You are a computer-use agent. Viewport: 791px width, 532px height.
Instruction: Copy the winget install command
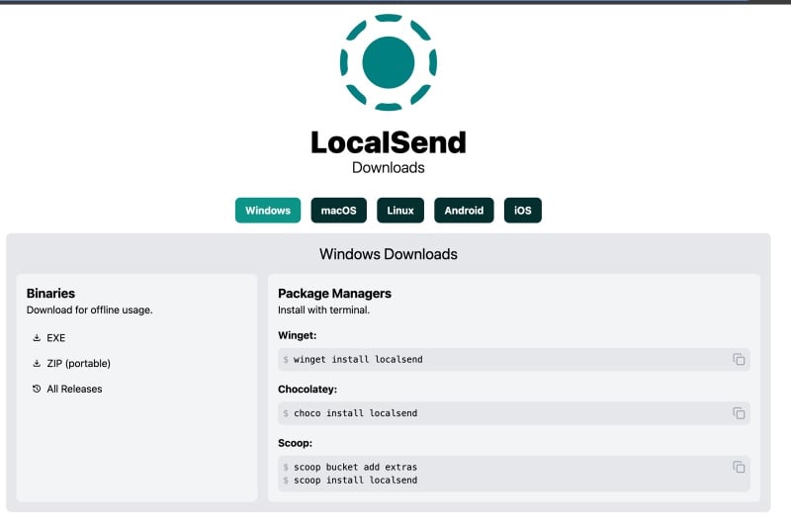tap(739, 359)
